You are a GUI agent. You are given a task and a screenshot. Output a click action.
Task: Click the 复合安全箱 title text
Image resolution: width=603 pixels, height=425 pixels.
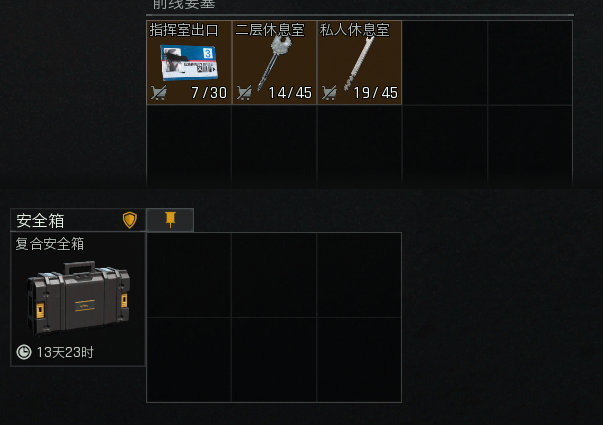pyautogui.click(x=50, y=244)
